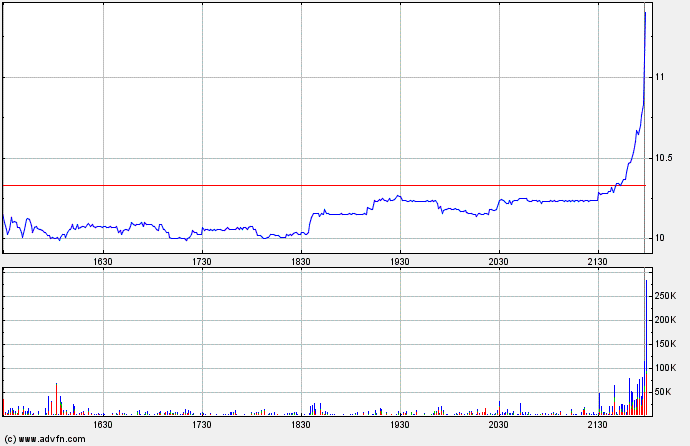Click the 250K volume axis label
Image resolution: width=690 pixels, height=446 pixels.
pos(667,296)
